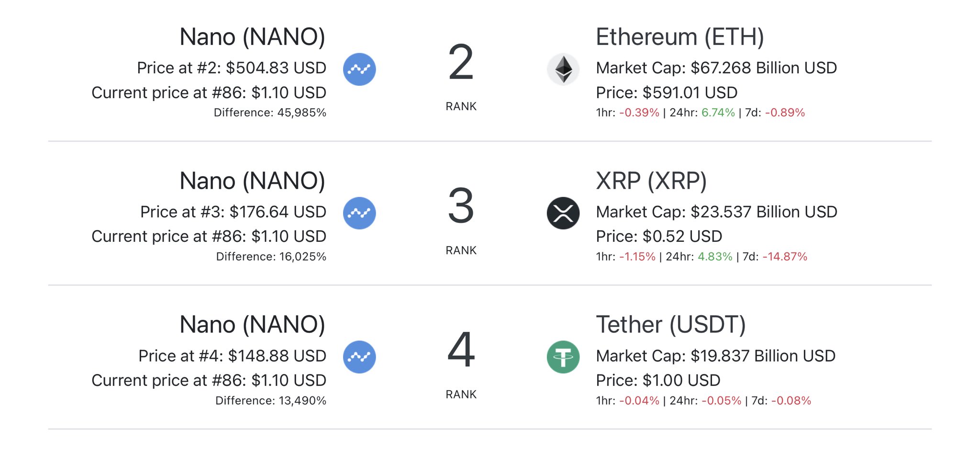This screenshot has height=453, width=980.
Task: Click the green Tether logo icon
Action: [x=563, y=357]
